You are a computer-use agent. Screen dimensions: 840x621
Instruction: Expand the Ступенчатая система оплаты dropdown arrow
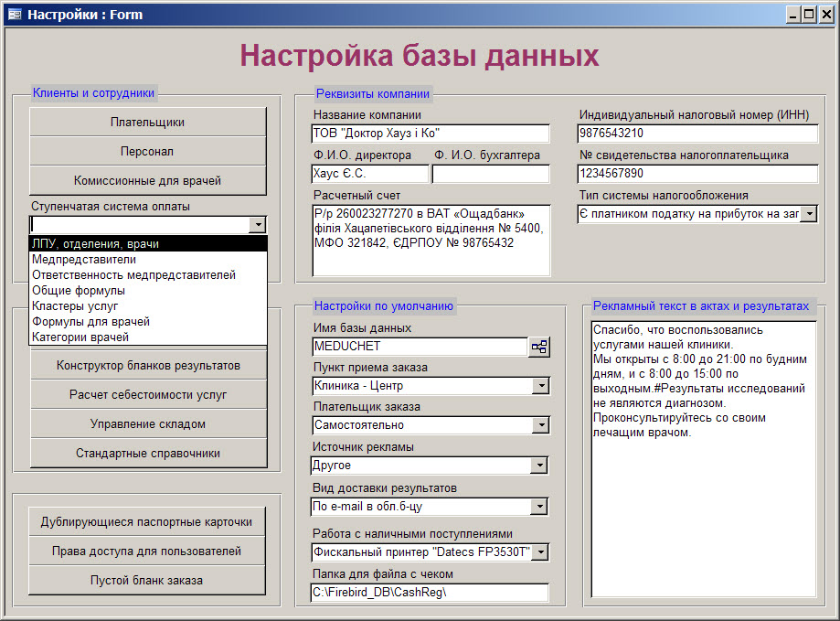point(258,224)
